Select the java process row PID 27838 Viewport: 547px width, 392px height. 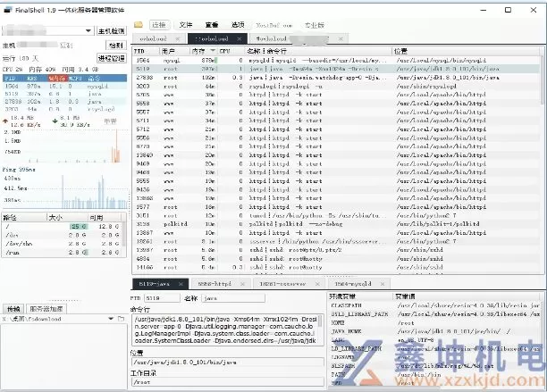[x=336, y=78]
